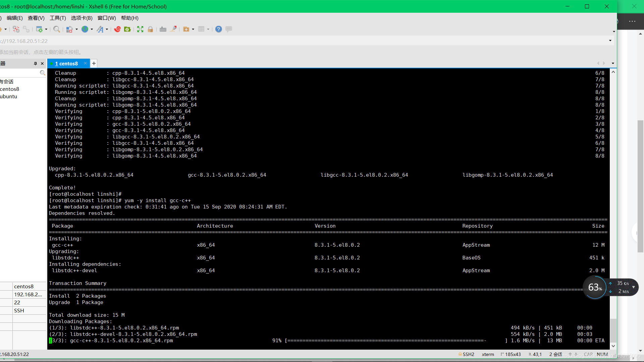Screen dimensions: 644x362
Task: Click the highlighter pen icon in the toolbar
Action: point(173,29)
